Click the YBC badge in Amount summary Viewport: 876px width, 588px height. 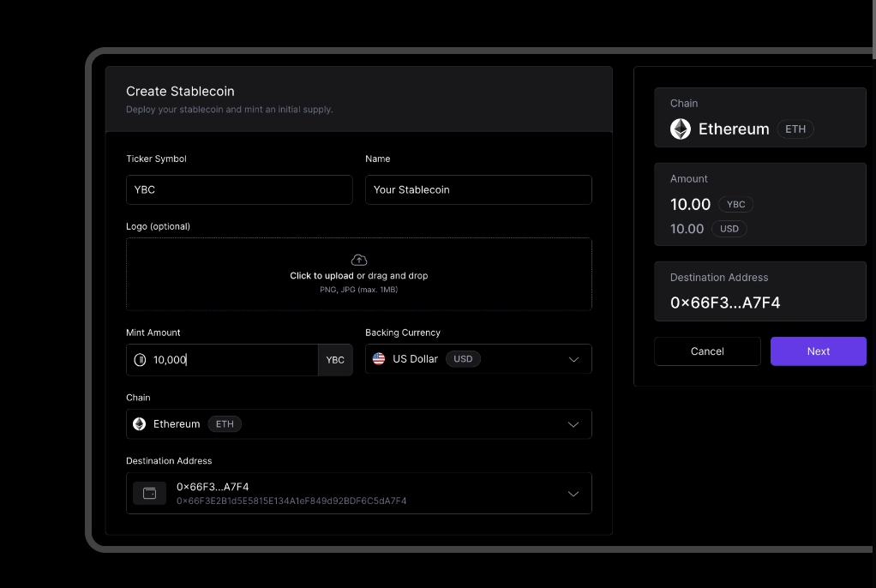coord(735,205)
